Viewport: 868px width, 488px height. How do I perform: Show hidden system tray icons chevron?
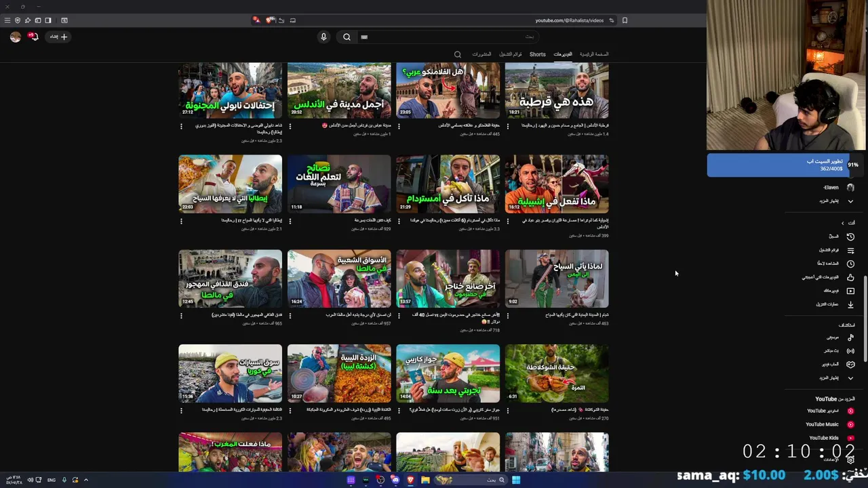[85, 480]
